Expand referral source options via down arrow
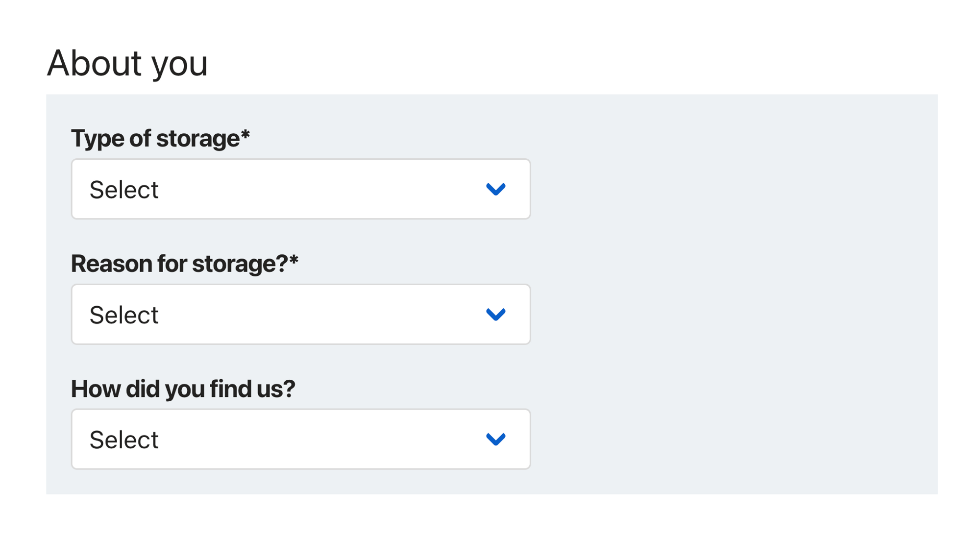Screen dimensions: 980x538 click(x=495, y=439)
